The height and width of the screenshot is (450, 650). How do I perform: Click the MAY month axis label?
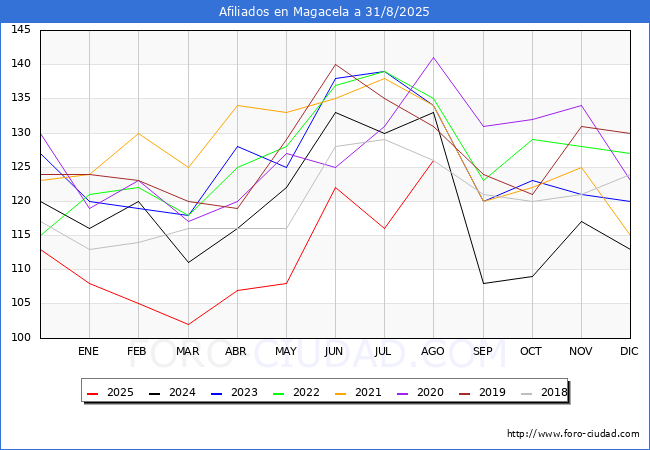286,351
